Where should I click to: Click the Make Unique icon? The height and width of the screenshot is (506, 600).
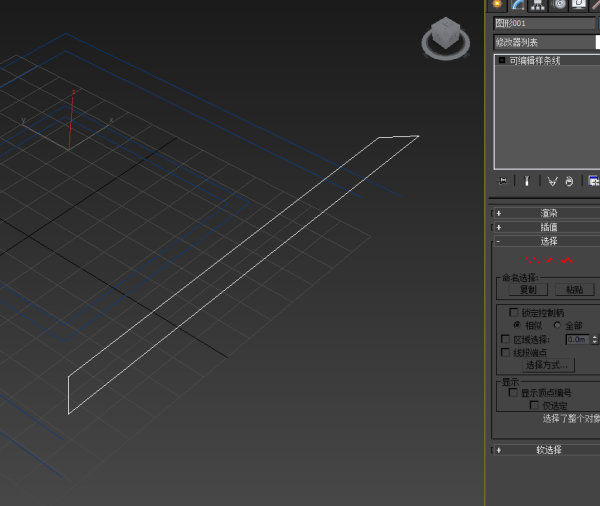(x=552, y=181)
